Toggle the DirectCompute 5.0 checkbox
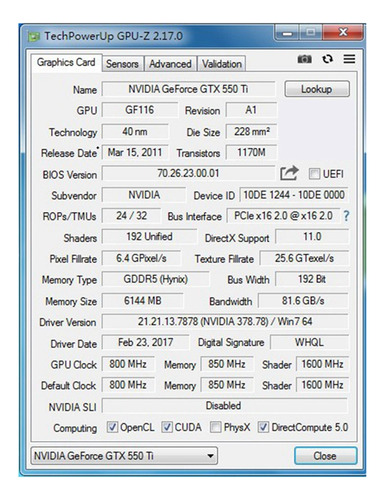The width and height of the screenshot is (384, 500). point(263,427)
